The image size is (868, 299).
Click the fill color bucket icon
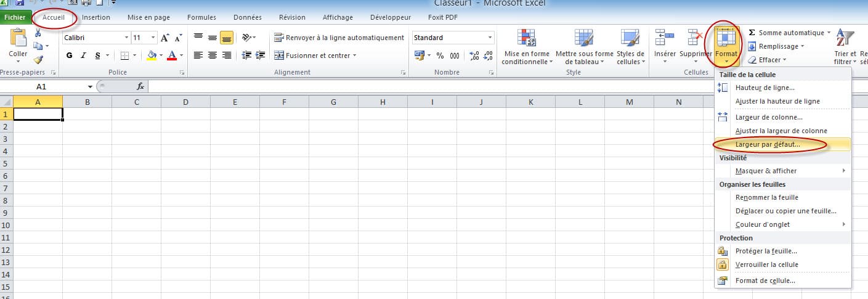152,55
